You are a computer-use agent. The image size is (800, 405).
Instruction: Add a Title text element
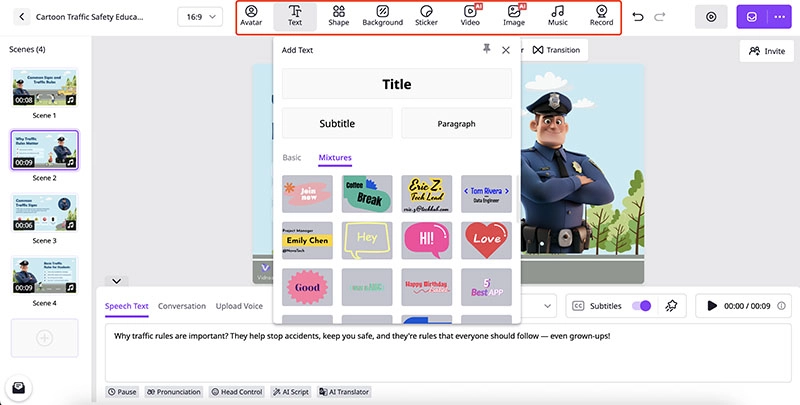point(396,84)
